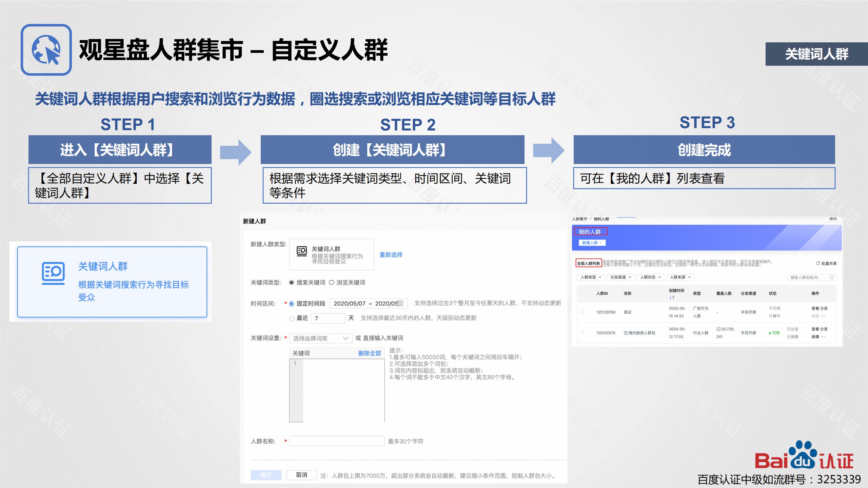Image resolution: width=868 pixels, height=488 pixels.
Task: Select the 关键词人群 audience type card
Action: coord(112,282)
